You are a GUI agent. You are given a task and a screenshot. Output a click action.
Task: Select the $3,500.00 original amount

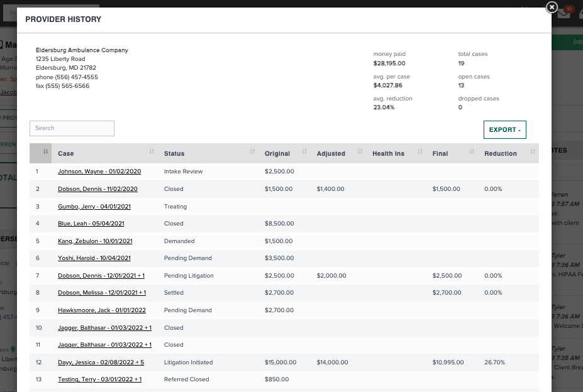point(279,258)
